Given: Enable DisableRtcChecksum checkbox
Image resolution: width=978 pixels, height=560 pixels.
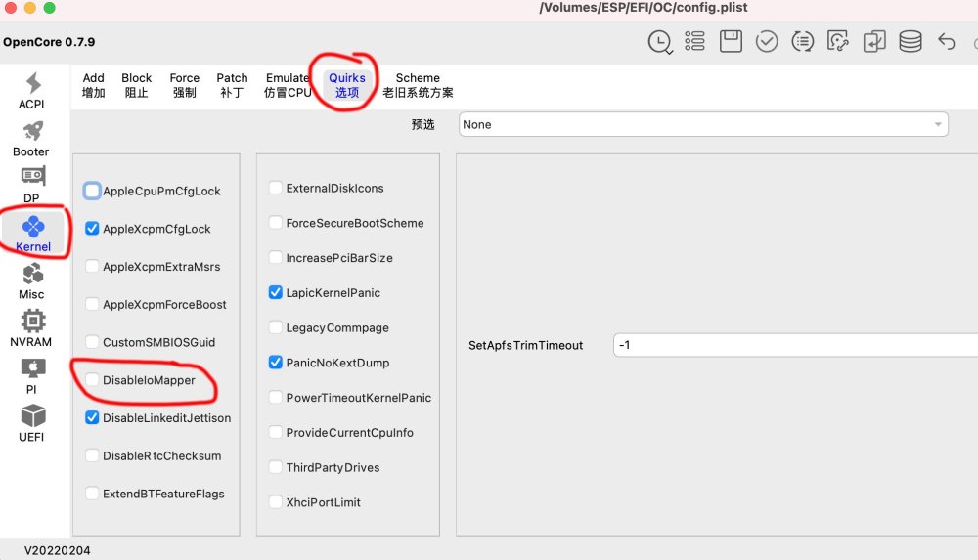Looking at the screenshot, I should coord(92,455).
